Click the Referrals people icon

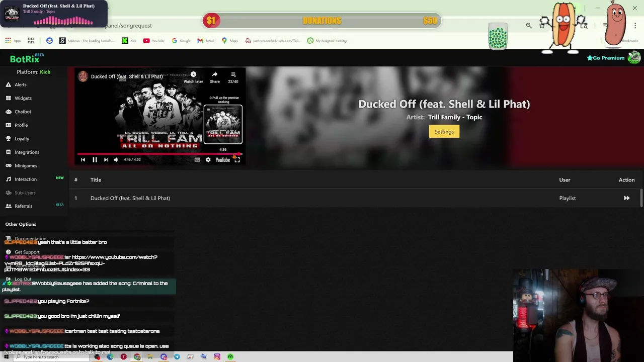tap(8, 206)
